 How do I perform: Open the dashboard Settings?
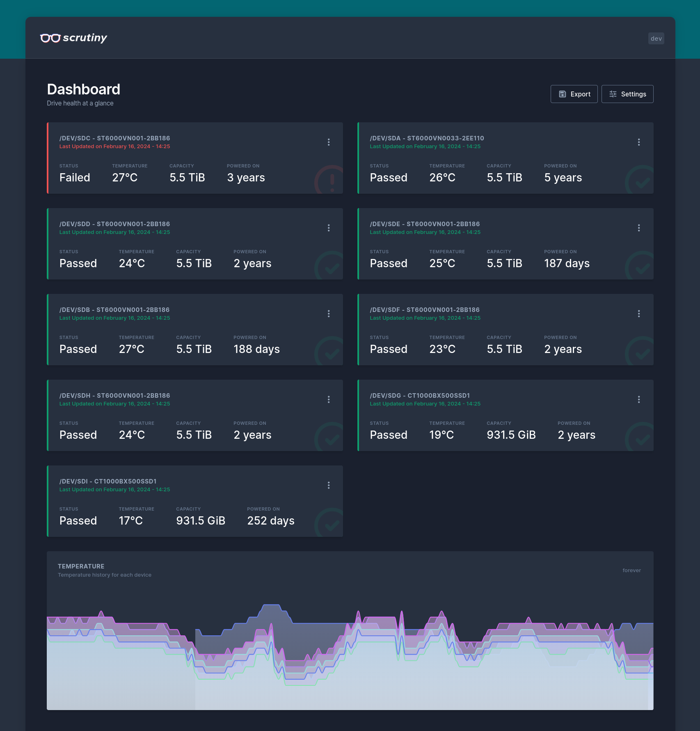tap(627, 94)
